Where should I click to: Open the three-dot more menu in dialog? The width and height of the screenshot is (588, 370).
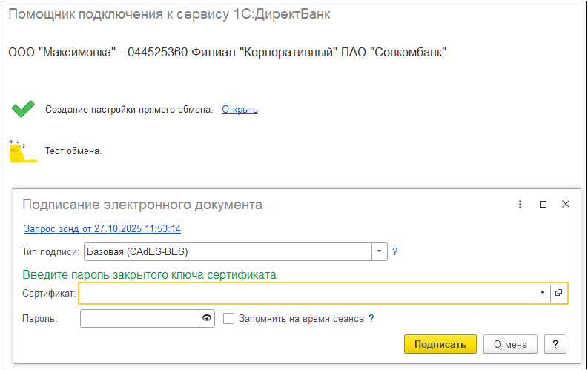pyautogui.click(x=520, y=205)
